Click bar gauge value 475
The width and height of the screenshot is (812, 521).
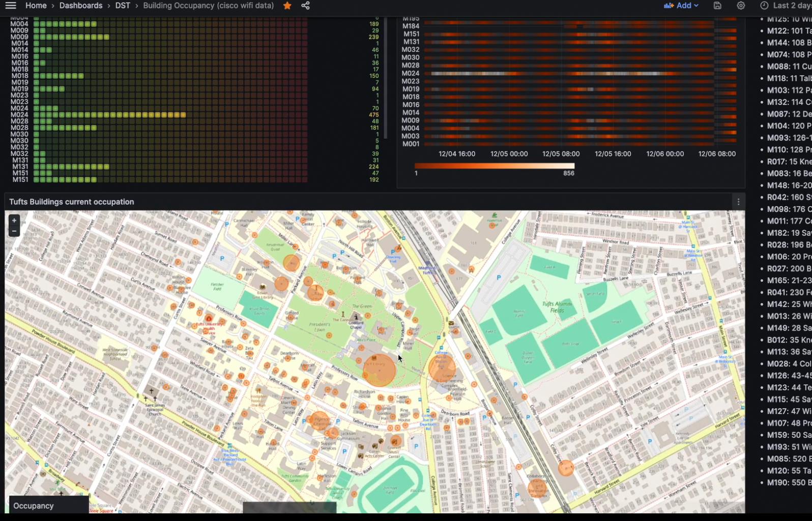click(x=374, y=115)
